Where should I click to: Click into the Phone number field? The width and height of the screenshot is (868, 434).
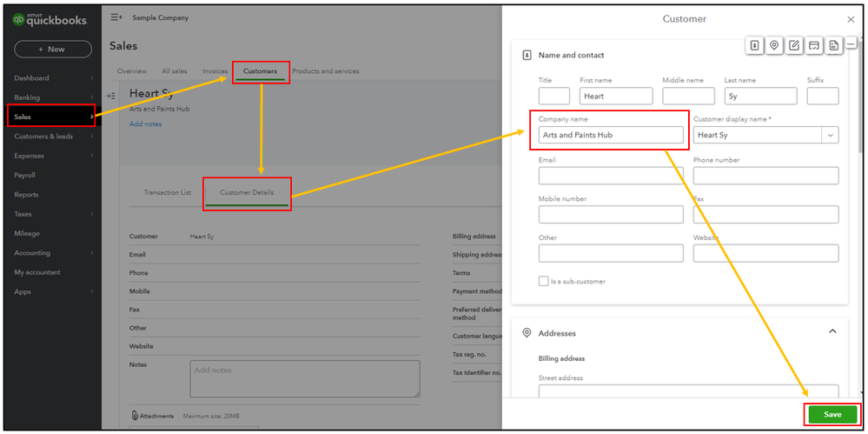(765, 175)
